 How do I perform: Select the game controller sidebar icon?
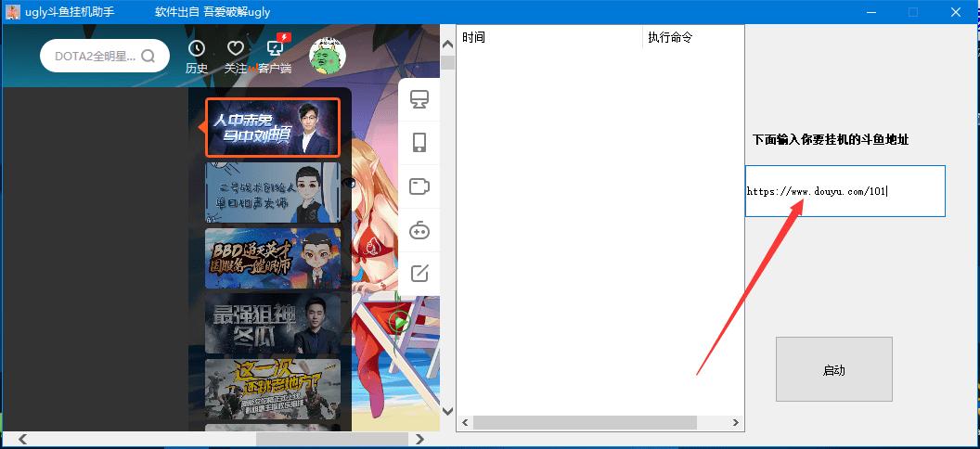(x=419, y=230)
